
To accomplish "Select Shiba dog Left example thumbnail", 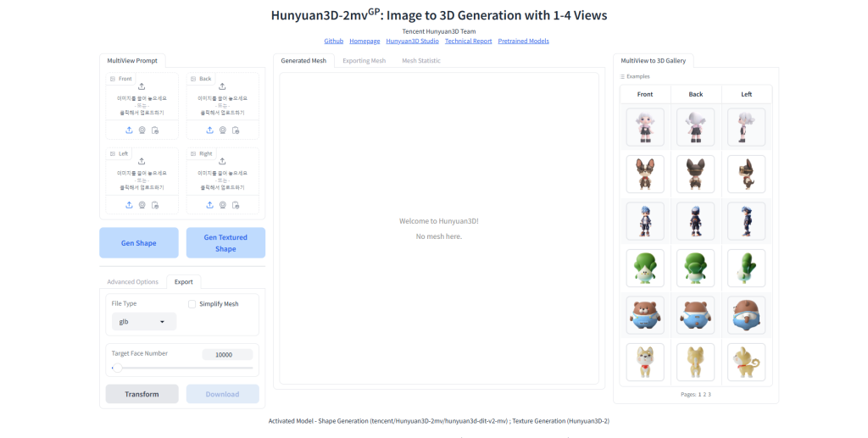I will [x=746, y=363].
